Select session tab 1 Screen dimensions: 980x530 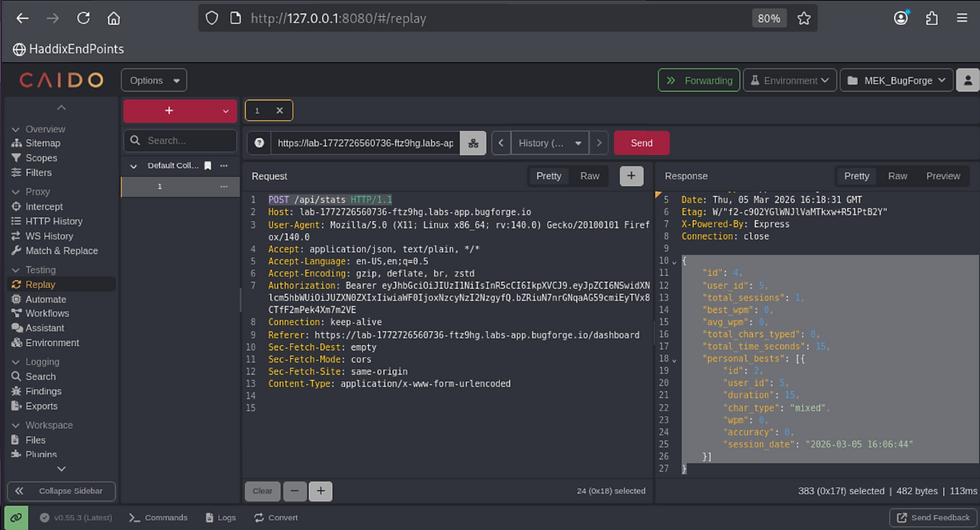coord(258,111)
